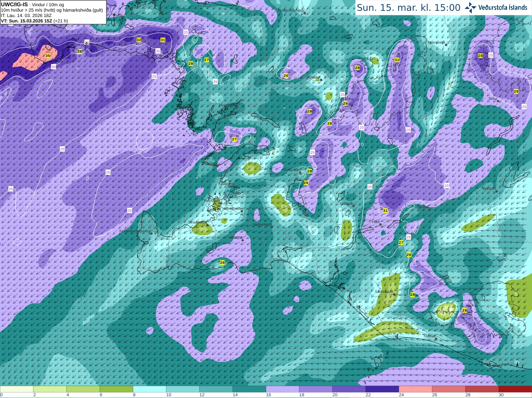Click the Holtavörðuheiði station label
Viewport: 532px width, 398px height.
(x=291, y=10)
